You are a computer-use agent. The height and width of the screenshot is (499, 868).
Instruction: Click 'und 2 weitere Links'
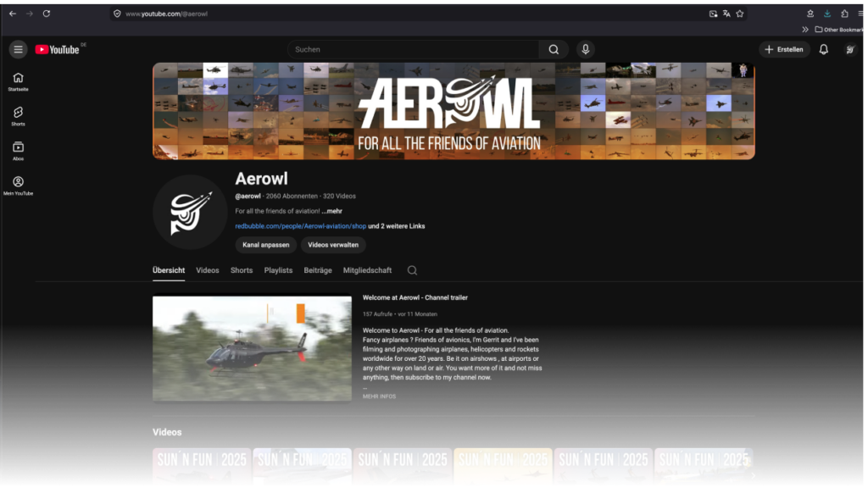coord(397,225)
